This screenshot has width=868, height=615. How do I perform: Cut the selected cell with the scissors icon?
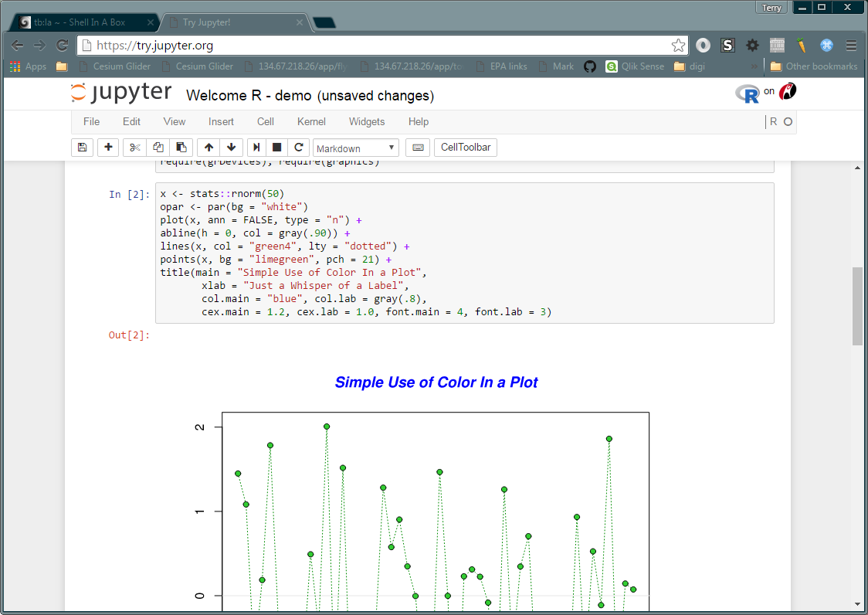coord(134,148)
